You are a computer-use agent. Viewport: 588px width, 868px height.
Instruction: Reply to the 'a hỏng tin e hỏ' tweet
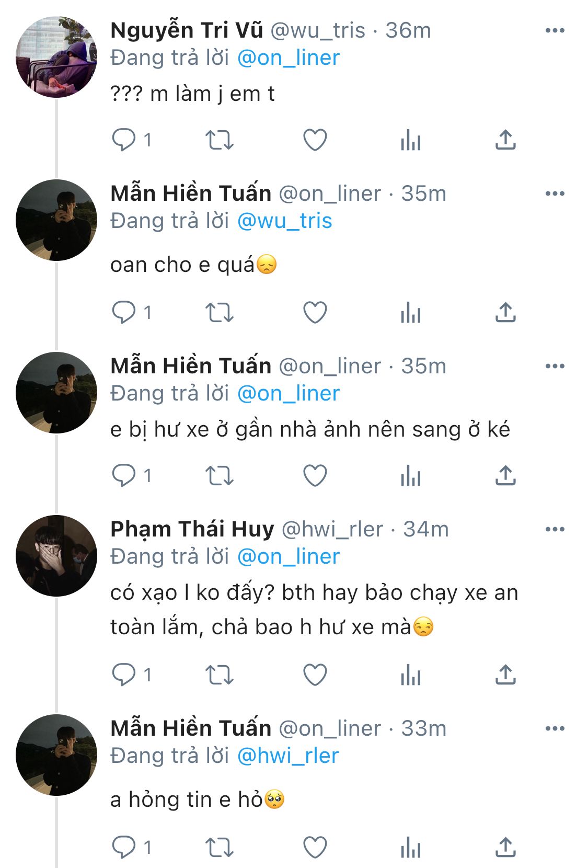tap(124, 847)
